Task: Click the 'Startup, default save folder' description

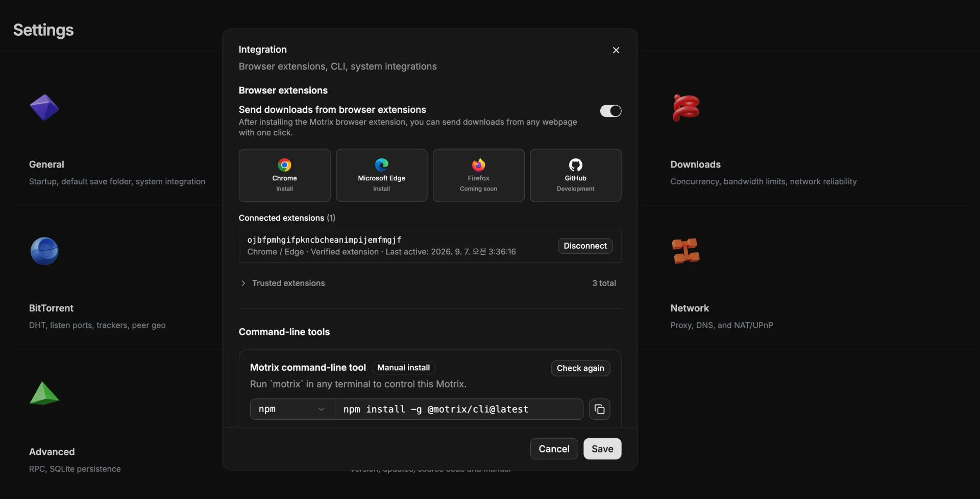Action: [x=117, y=181]
